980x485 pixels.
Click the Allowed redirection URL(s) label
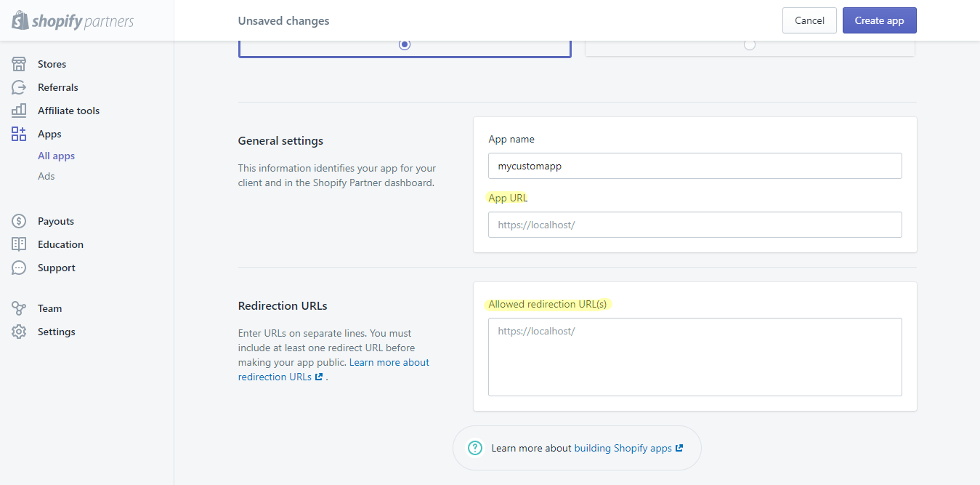pos(548,304)
